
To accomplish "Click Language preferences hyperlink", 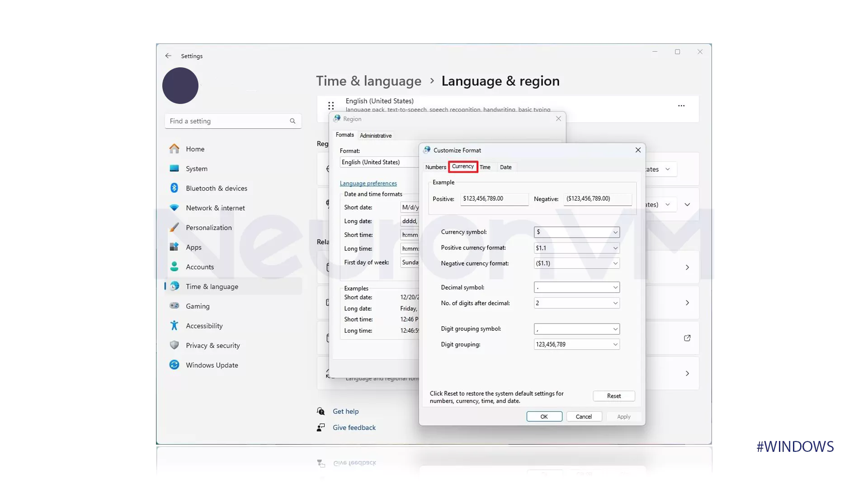I will click(x=368, y=183).
